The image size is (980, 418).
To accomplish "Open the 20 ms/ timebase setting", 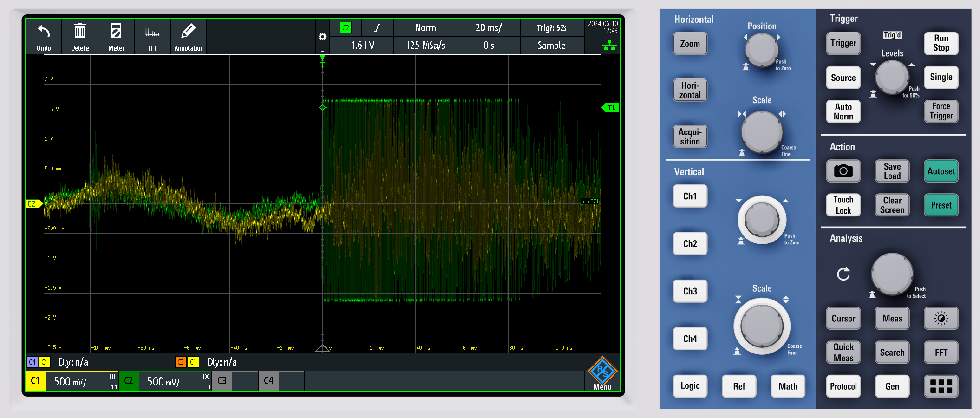I will 488,28.
